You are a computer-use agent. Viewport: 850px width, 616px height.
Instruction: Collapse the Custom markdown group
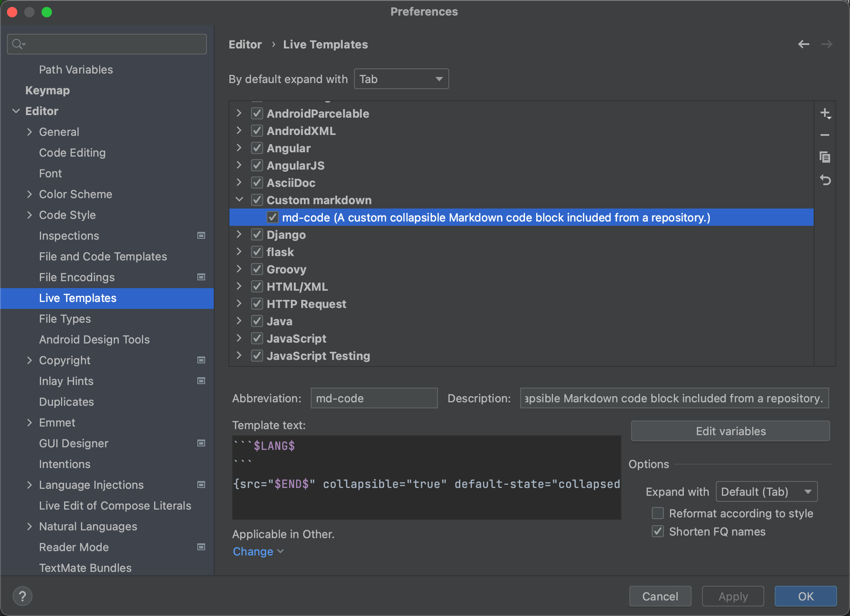point(239,199)
